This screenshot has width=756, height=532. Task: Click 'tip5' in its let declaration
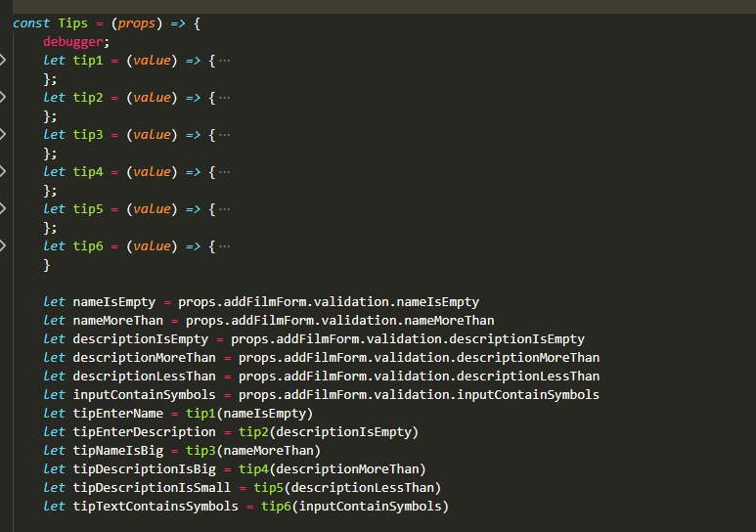(88, 209)
